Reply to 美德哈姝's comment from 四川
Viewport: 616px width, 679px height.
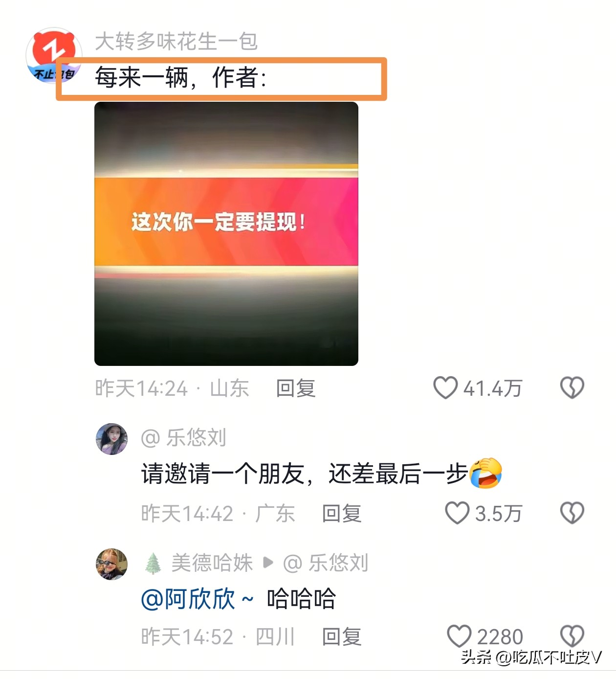point(341,637)
